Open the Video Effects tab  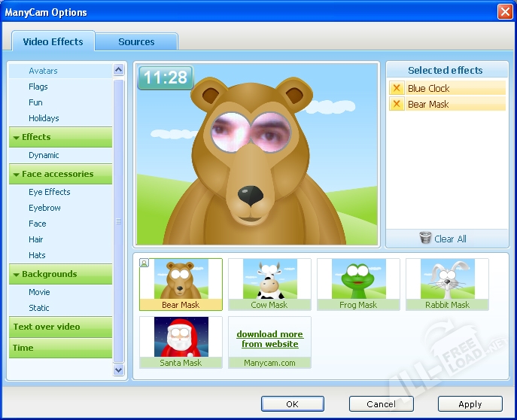(53, 41)
